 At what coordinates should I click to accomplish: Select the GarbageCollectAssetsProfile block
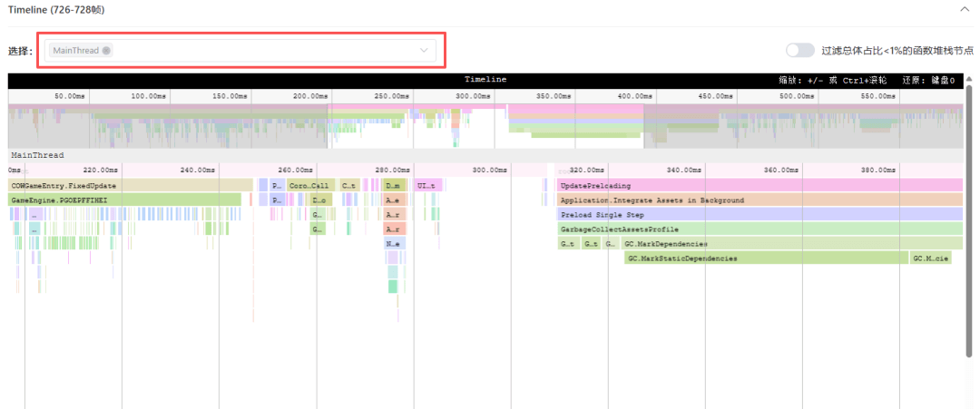coord(760,229)
